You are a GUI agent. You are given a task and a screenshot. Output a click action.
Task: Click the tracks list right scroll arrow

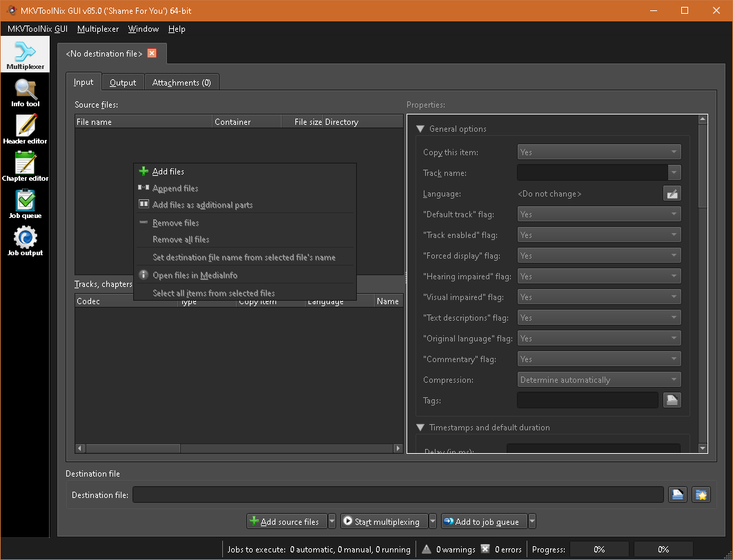[x=398, y=448]
